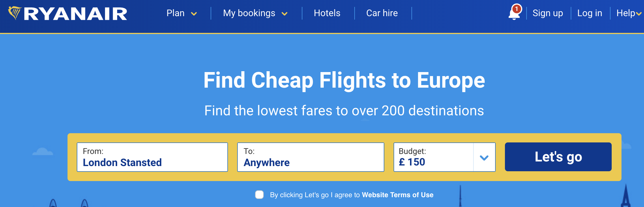The height and width of the screenshot is (207, 644).
Task: Open the Plan menu
Action: (175, 13)
